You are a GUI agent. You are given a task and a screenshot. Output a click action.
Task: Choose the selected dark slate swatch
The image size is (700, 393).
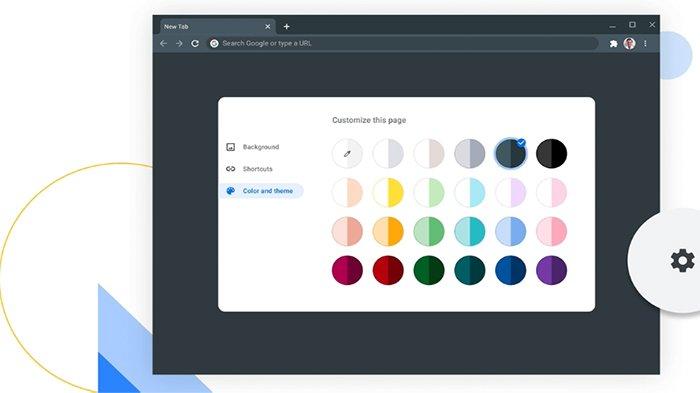pyautogui.click(x=511, y=154)
